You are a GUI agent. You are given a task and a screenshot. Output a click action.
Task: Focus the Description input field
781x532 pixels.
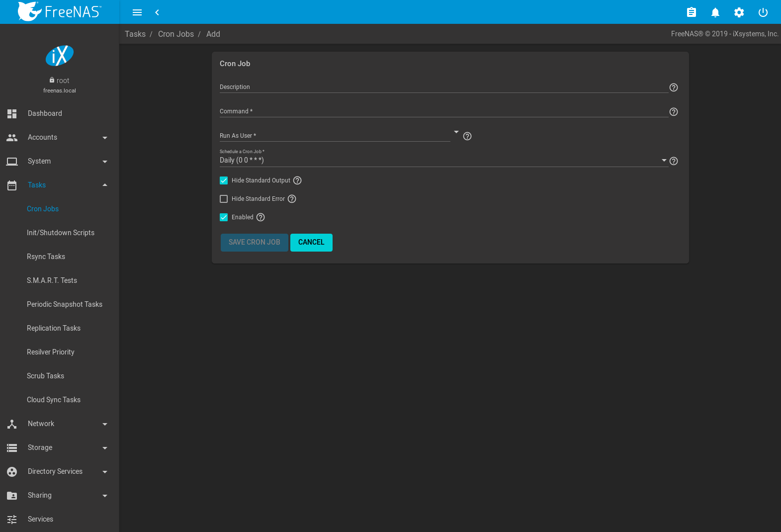tap(444, 87)
